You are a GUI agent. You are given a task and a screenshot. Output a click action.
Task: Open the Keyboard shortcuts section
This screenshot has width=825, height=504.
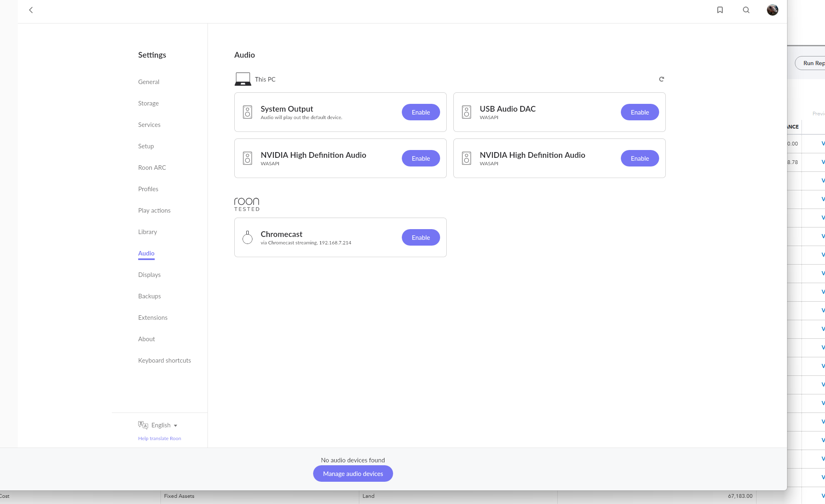point(164,361)
